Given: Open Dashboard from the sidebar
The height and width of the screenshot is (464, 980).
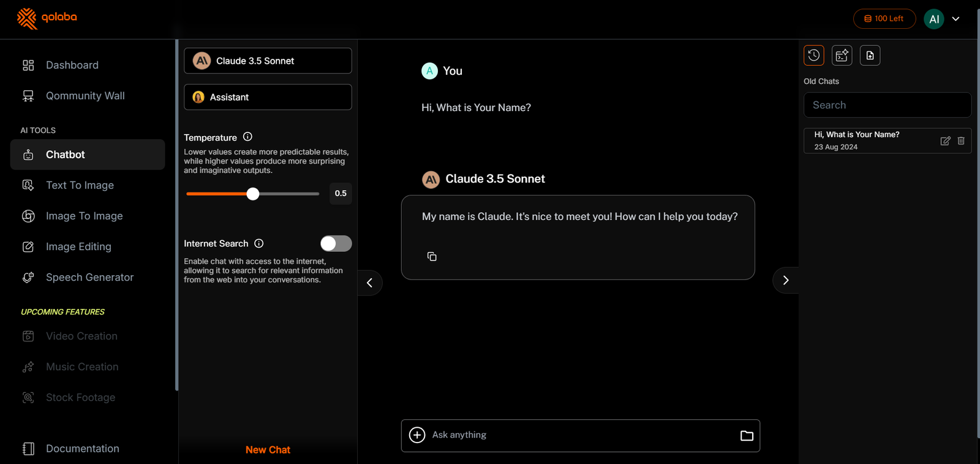Looking at the screenshot, I should (x=72, y=65).
